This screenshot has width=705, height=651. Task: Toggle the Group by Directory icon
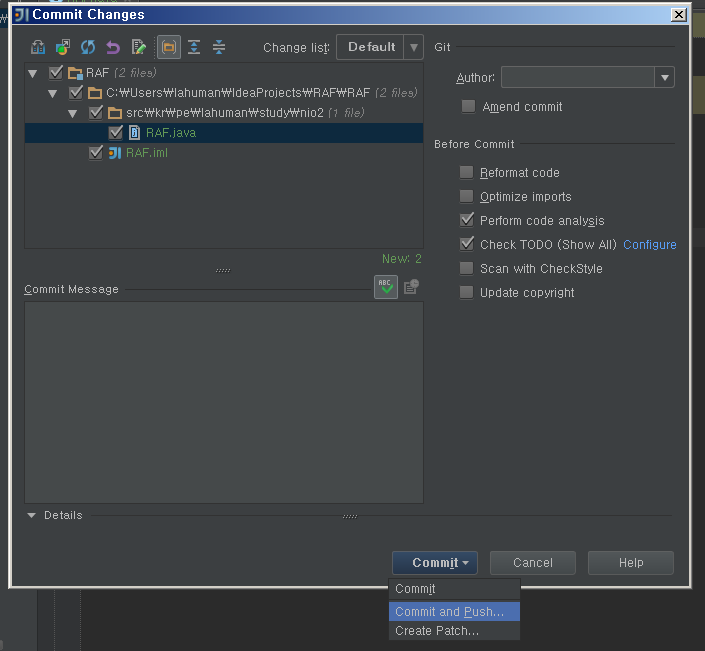pyautogui.click(x=169, y=47)
